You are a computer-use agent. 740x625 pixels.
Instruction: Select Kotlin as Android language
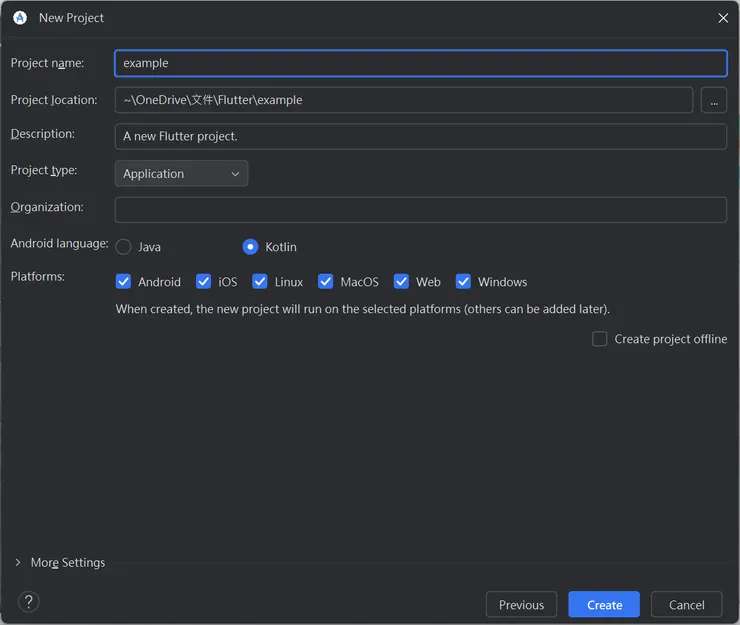click(x=251, y=247)
